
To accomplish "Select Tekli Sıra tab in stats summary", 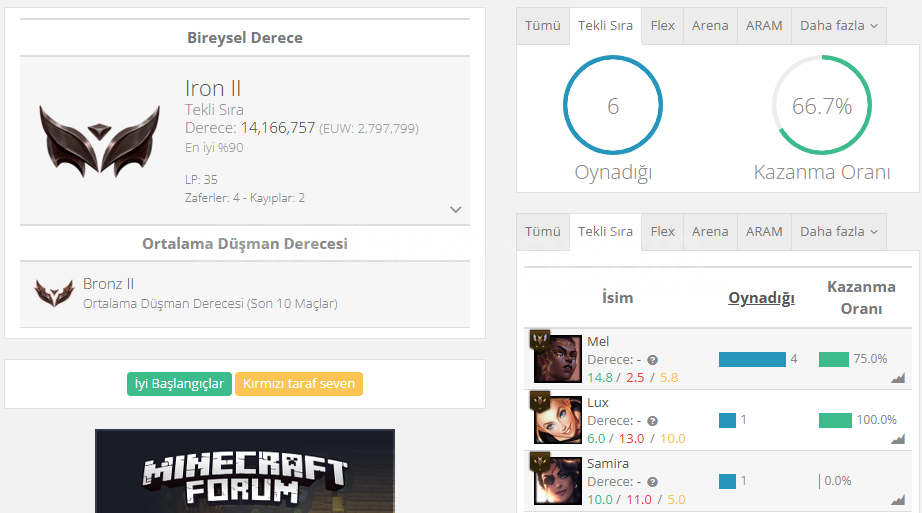I will 605,26.
